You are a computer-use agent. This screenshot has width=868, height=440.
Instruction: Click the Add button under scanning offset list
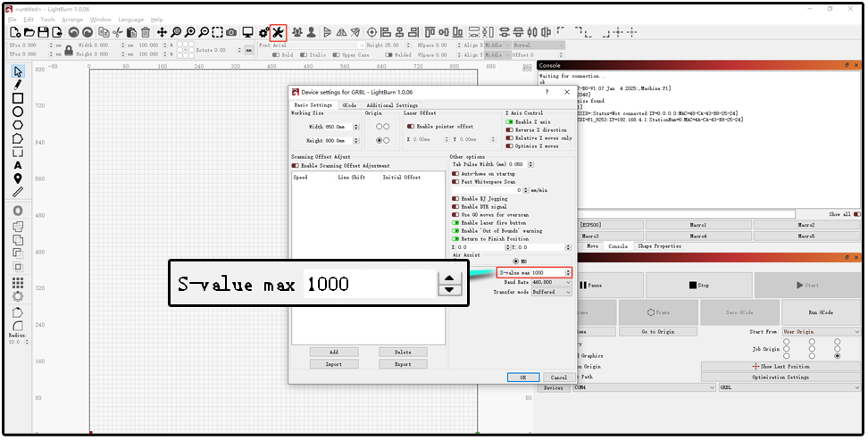pyautogui.click(x=334, y=352)
